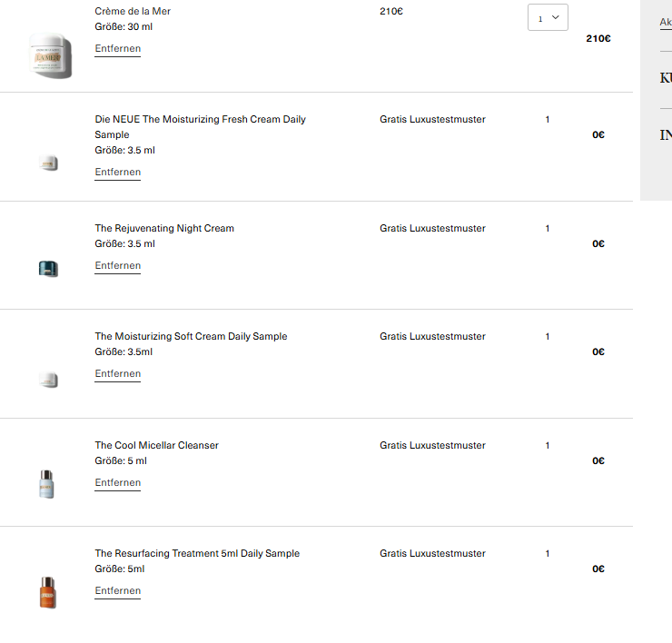This screenshot has height=643, width=672.
Task: Remove The Rejuvenating Night Cream sample
Action: 117,265
